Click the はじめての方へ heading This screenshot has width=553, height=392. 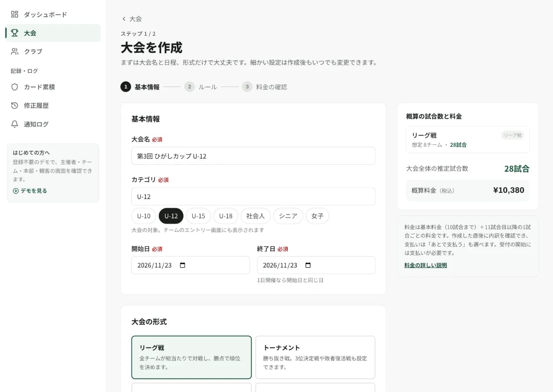coord(31,152)
